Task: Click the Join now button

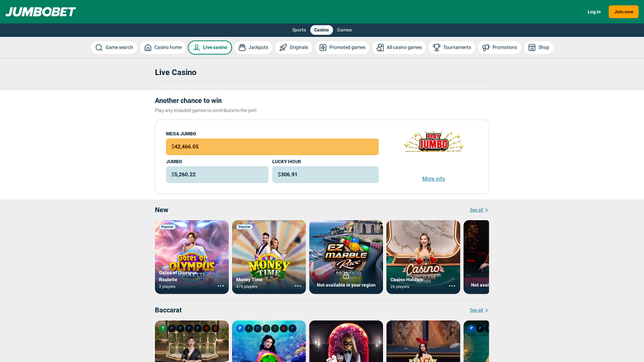Action: (x=623, y=12)
